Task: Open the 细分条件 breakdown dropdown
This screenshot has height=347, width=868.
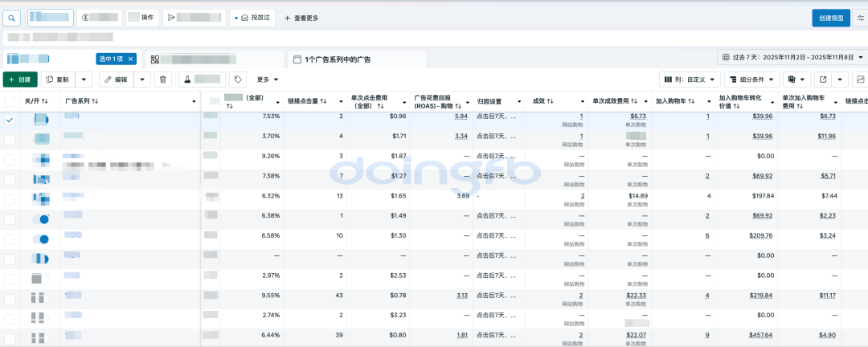Action: [751, 80]
